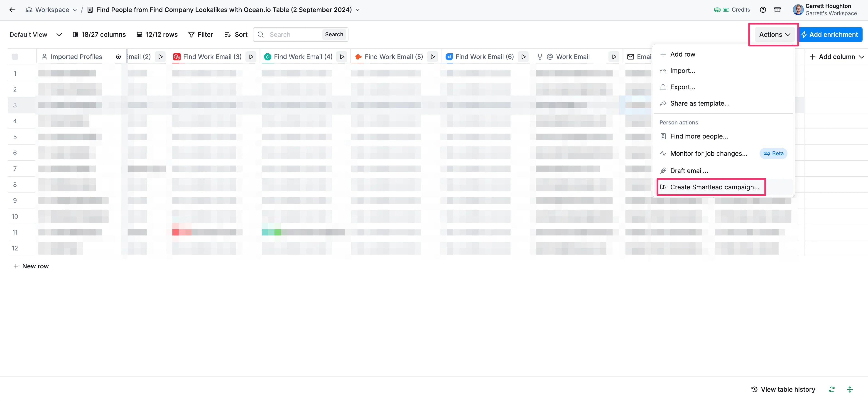Toggle the select-all rows checkbox
This screenshot has width=868, height=401.
tap(15, 57)
